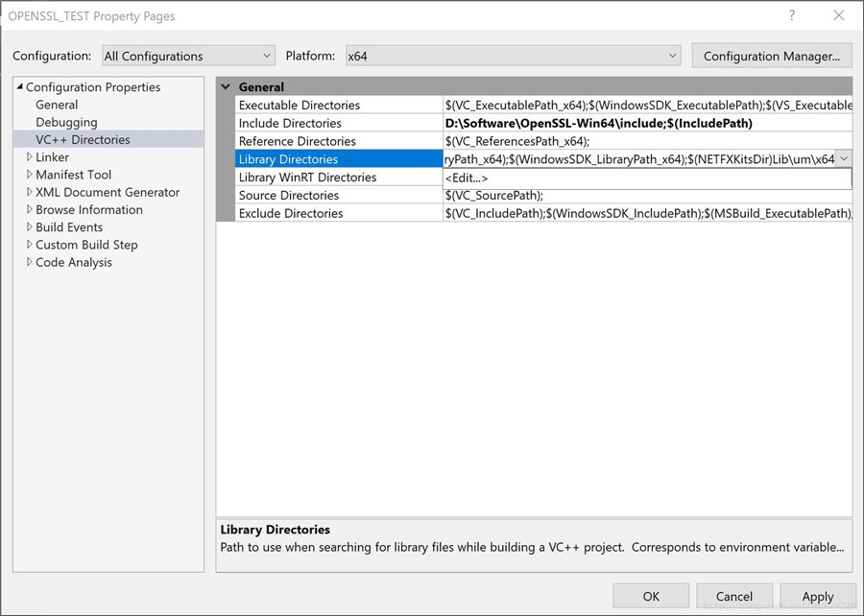Open the Configuration dropdown

[x=188, y=56]
